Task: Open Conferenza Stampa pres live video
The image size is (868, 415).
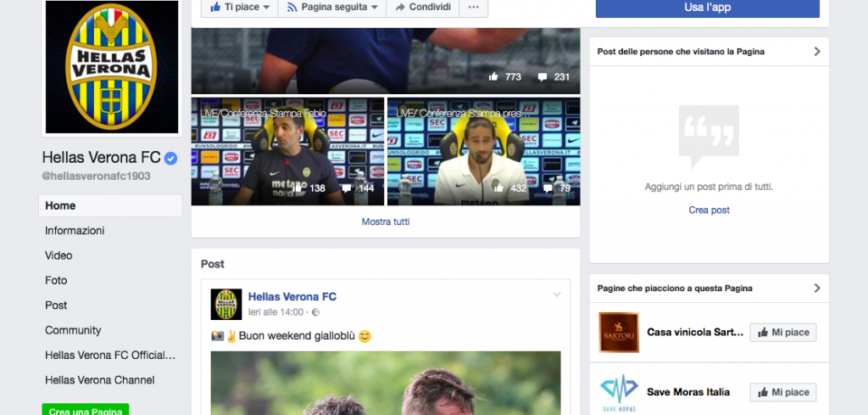Action: click(484, 151)
